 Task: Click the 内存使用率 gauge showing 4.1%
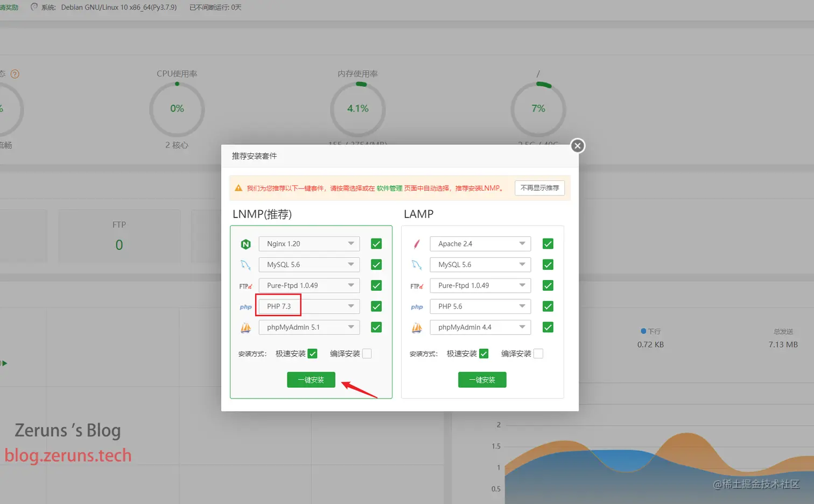click(358, 109)
